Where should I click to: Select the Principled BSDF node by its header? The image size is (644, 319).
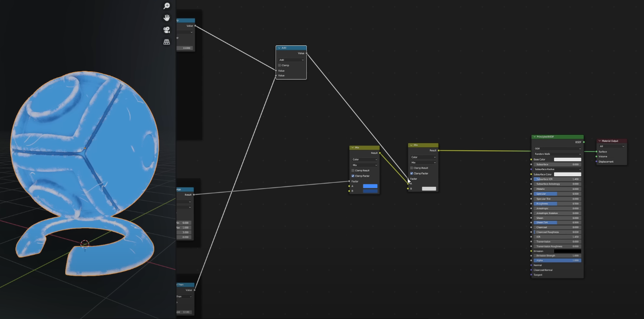[558, 137]
